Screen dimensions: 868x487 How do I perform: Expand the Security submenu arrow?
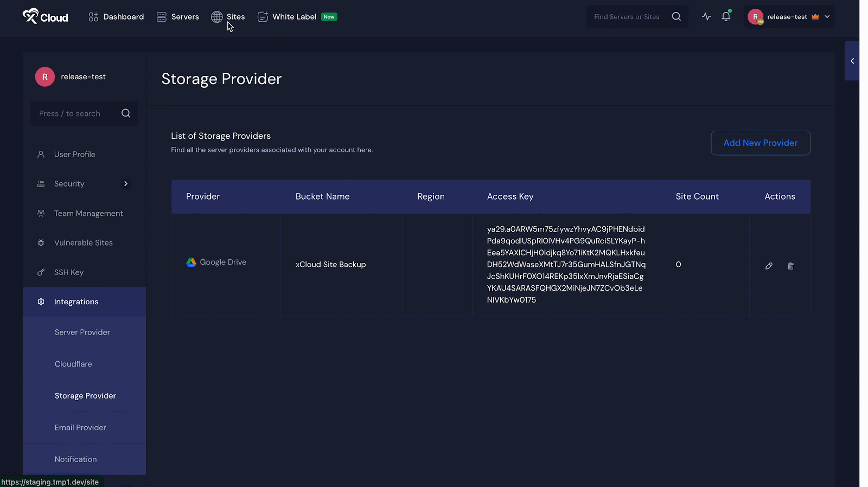coord(126,184)
